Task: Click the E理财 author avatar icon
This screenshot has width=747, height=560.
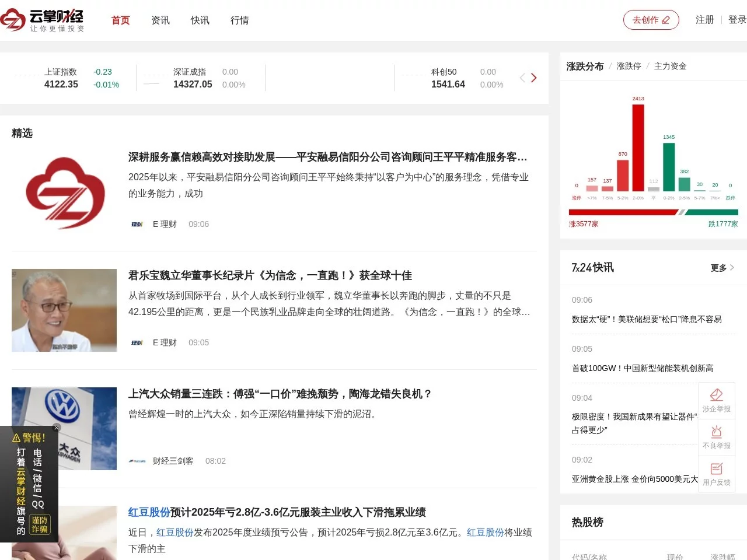Action: [136, 224]
